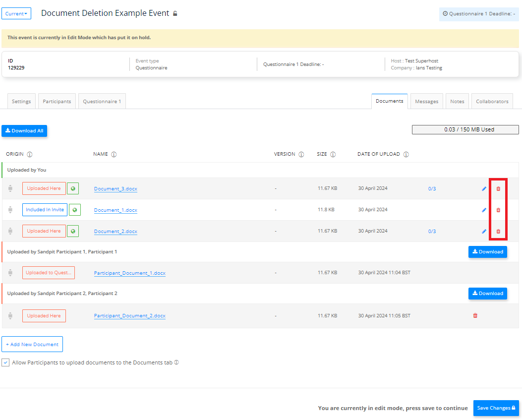Open the Settings tab
The width and height of the screenshot is (522, 420).
click(x=21, y=101)
